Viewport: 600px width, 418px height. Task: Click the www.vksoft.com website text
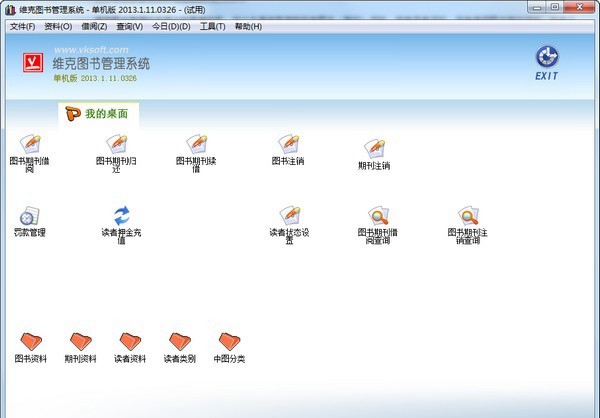click(x=91, y=50)
